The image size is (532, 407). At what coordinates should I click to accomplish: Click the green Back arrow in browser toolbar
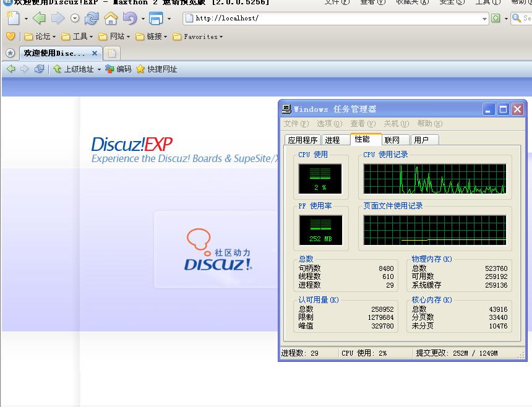[39, 19]
